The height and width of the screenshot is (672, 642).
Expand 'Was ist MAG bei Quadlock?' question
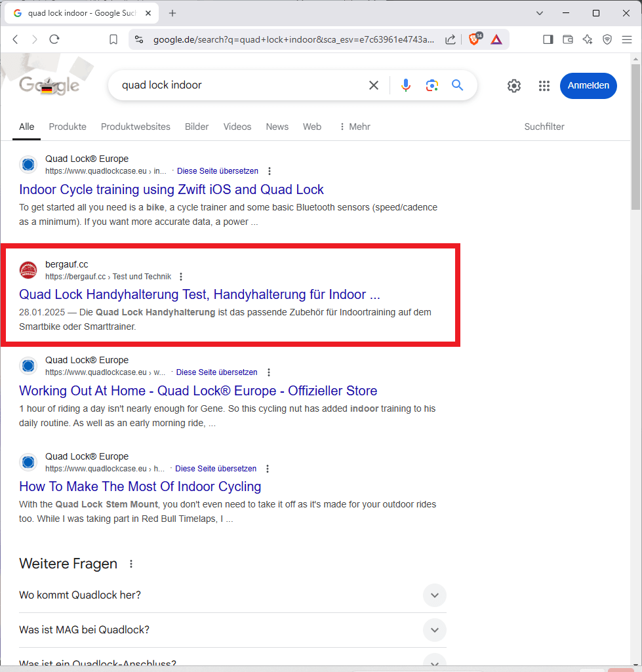point(434,630)
